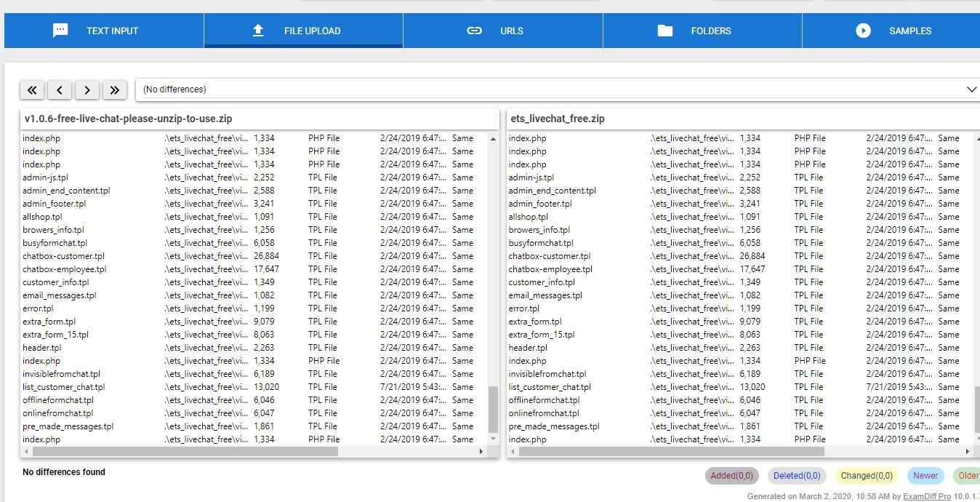Select invisiblefromchat.tpl in the left pane

[x=61, y=374]
